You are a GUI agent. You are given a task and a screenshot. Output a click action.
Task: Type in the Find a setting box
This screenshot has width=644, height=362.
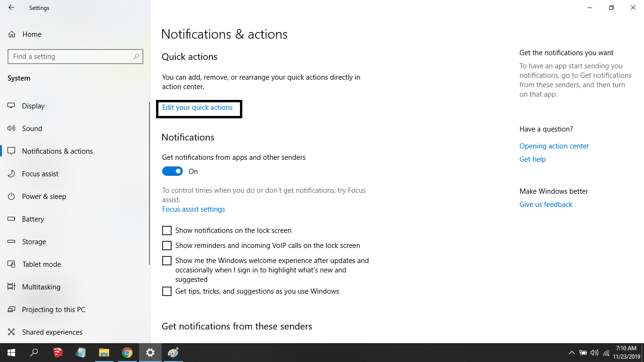(x=71, y=57)
